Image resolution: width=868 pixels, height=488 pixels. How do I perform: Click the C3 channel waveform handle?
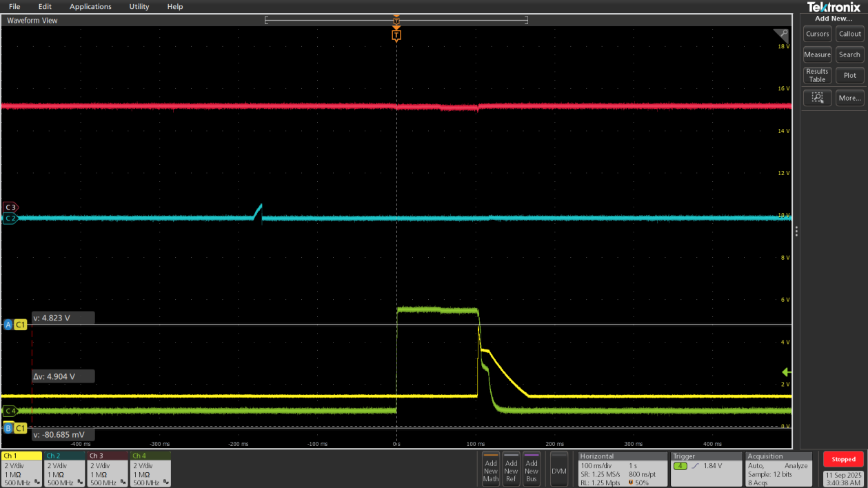click(10, 207)
